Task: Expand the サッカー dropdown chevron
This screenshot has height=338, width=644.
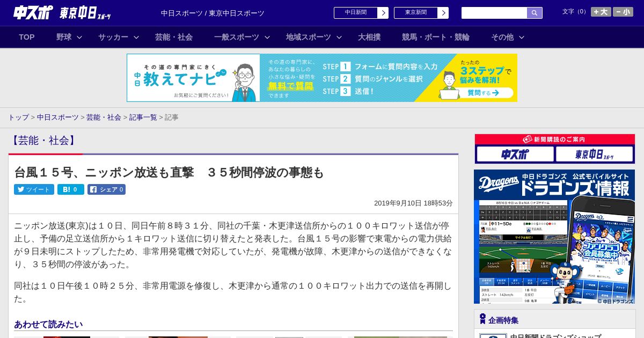Action: [136, 37]
